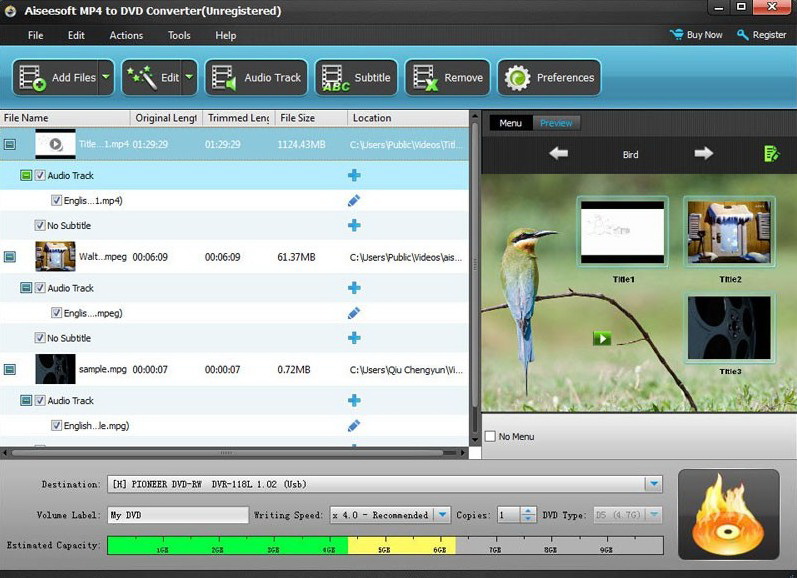Go to next menu template arrow
The width and height of the screenshot is (797, 578).
click(x=703, y=153)
